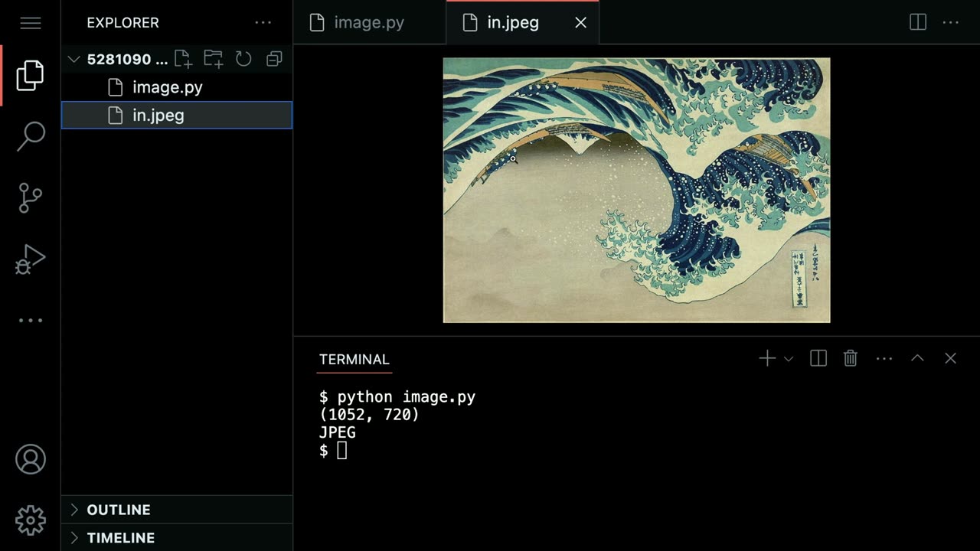The image size is (980, 551).
Task: Click the EXPLORER panel title
Action: point(122,23)
